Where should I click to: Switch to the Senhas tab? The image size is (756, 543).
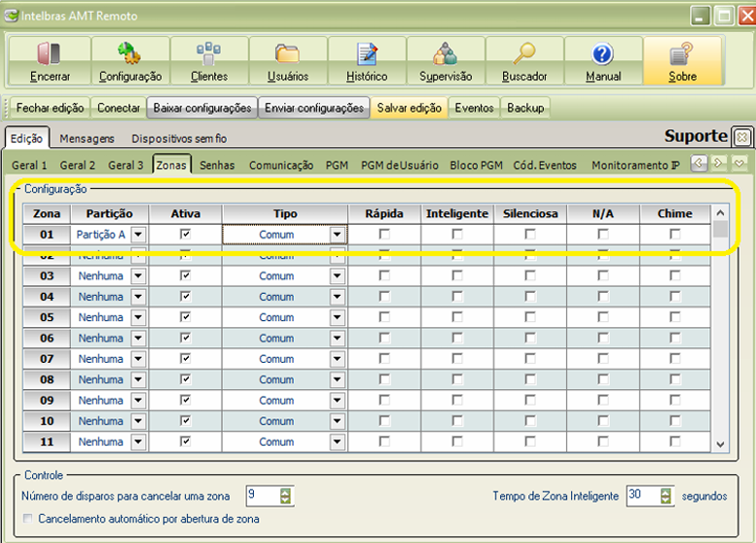tap(217, 165)
